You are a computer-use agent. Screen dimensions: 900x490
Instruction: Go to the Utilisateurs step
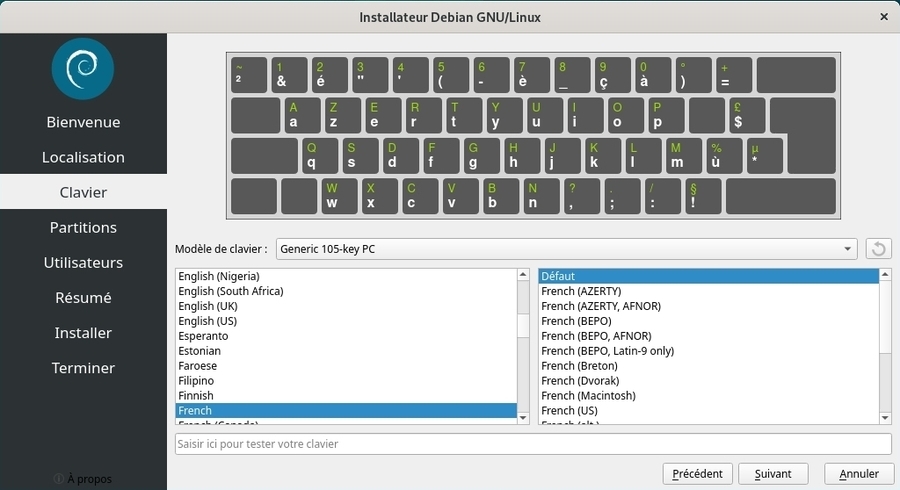(83, 262)
